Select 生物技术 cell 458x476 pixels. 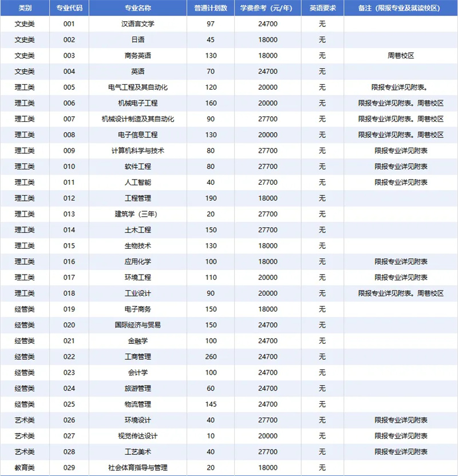click(x=138, y=245)
